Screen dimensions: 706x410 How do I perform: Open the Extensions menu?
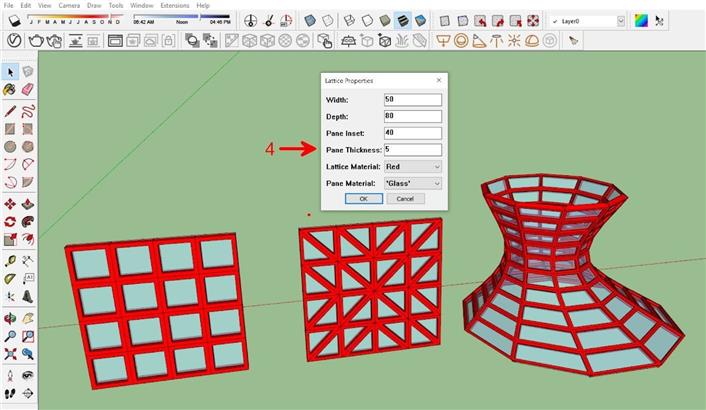coord(175,5)
